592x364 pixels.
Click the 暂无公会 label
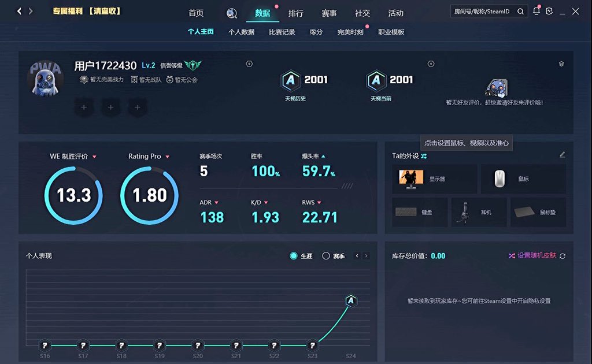coord(182,80)
